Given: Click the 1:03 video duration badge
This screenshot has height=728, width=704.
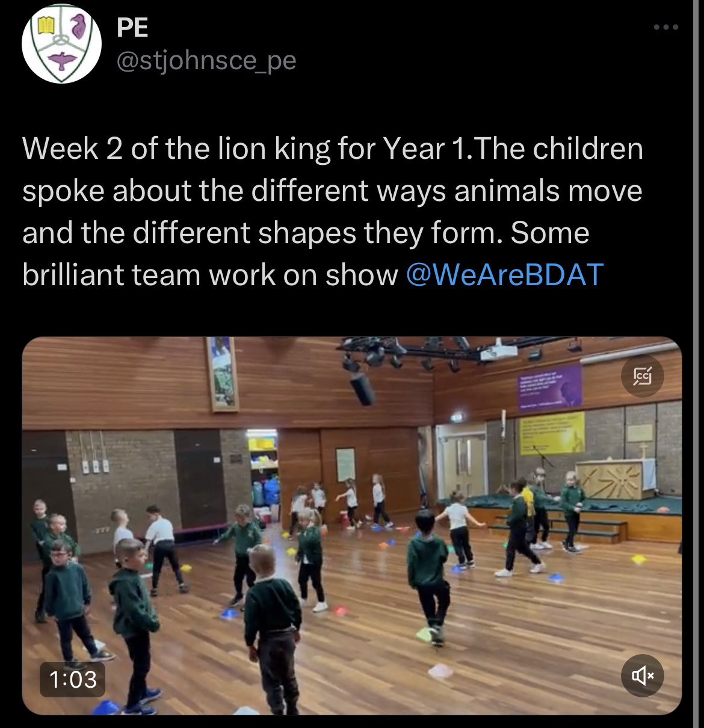Looking at the screenshot, I should [73, 679].
